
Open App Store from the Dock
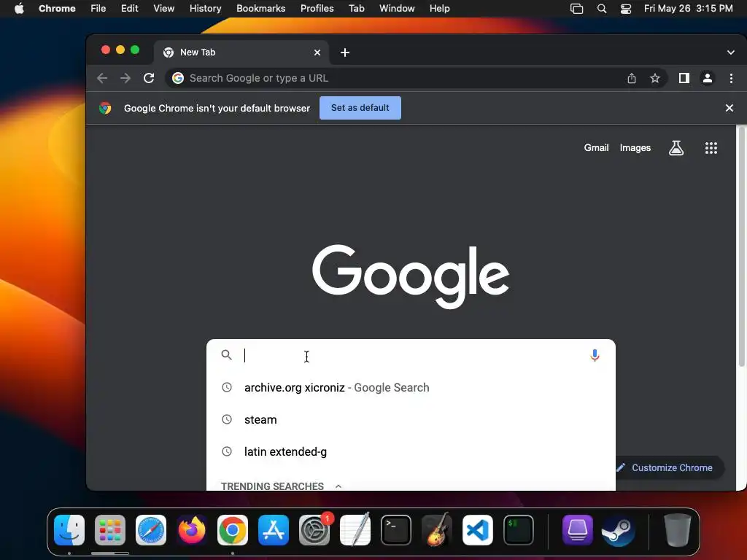pyautogui.click(x=274, y=530)
